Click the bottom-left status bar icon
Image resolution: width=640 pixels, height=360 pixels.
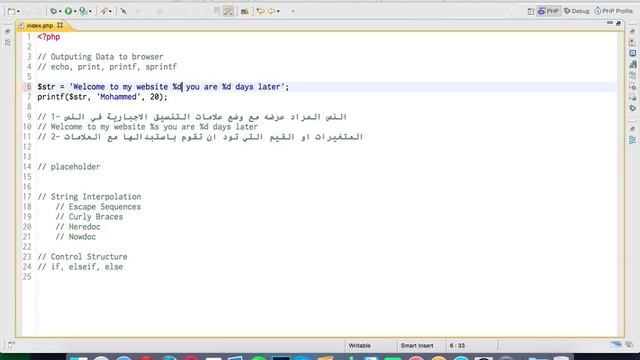(11, 345)
